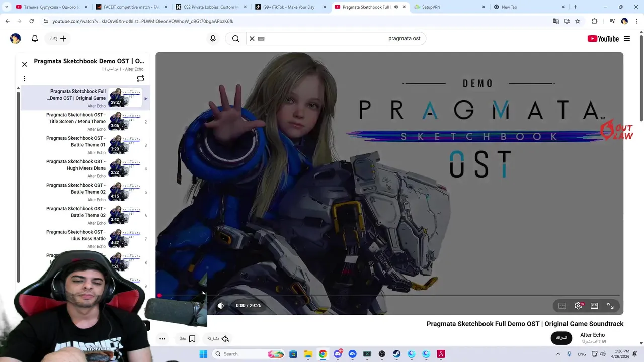Enter full screen mode
The height and width of the screenshot is (362, 644).
coord(610,306)
